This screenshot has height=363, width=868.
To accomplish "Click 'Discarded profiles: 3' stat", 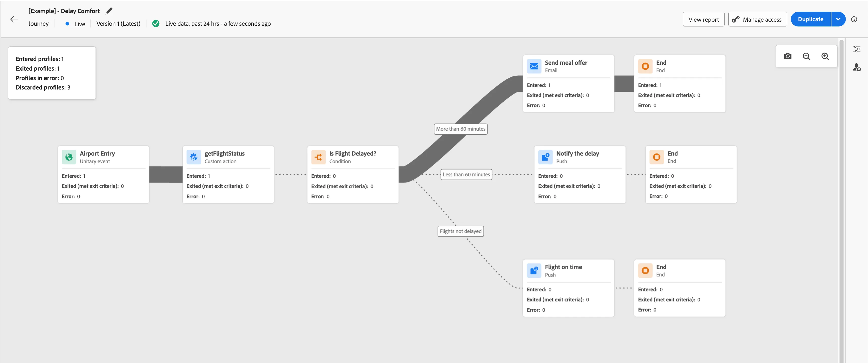I will tap(43, 88).
